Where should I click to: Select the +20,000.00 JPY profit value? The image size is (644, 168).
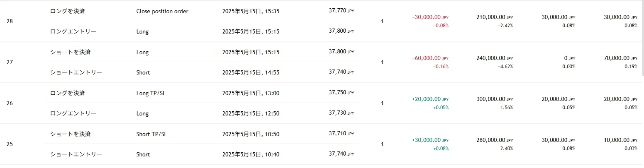click(430, 100)
